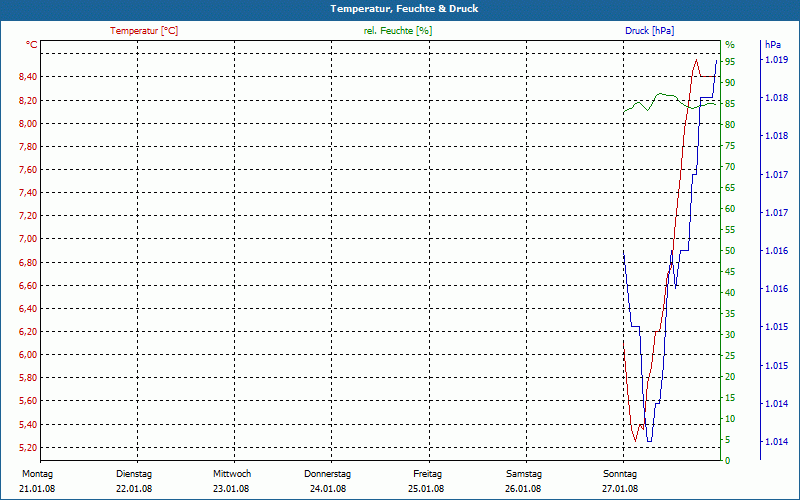Viewport: 800px width, 500px height.
Task: Select the Sonntag 27.01.08 date label
Action: point(620,481)
